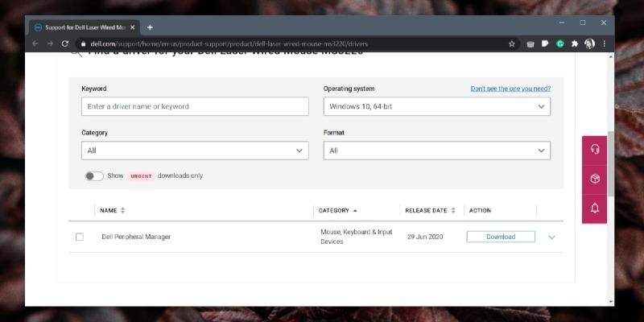Open a new browser tab
644x322 pixels.
pos(150,27)
